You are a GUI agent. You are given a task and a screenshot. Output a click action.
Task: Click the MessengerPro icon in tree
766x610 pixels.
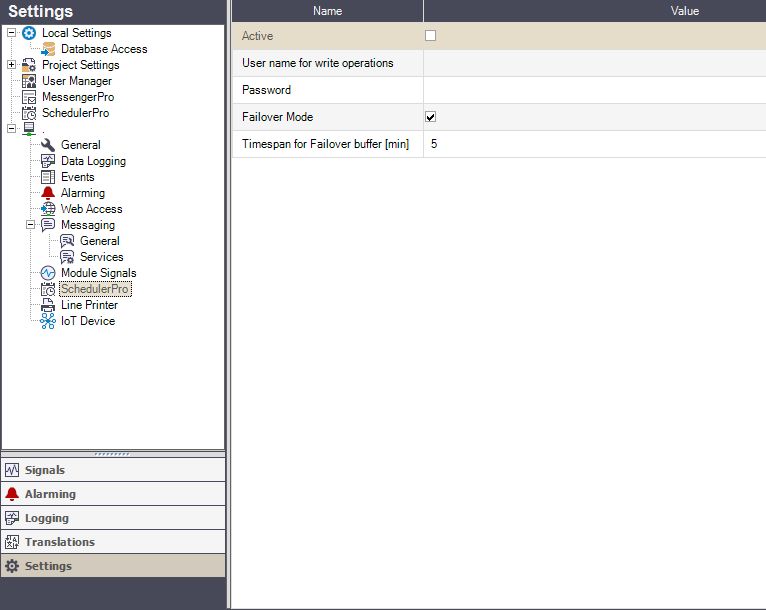(29, 97)
